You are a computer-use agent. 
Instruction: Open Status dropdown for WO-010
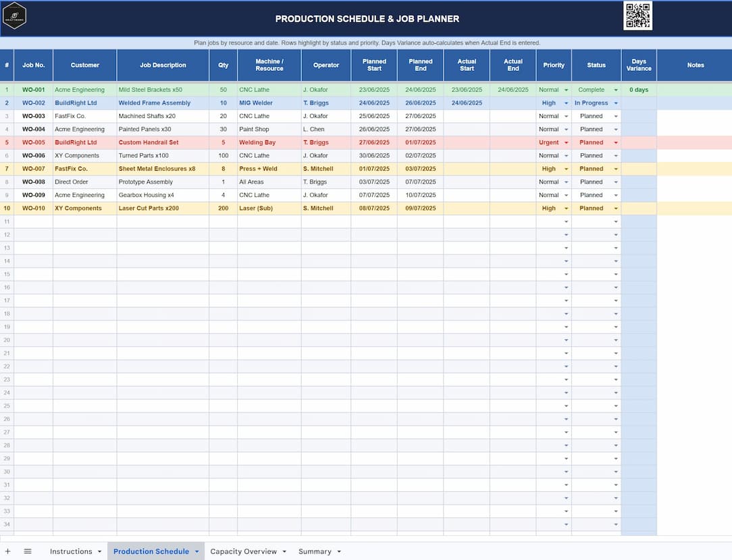coord(616,208)
